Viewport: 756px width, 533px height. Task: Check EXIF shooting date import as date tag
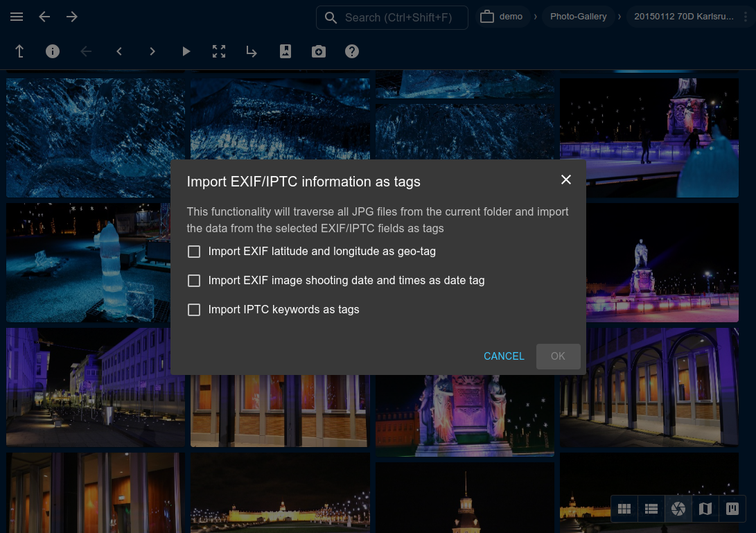point(194,281)
